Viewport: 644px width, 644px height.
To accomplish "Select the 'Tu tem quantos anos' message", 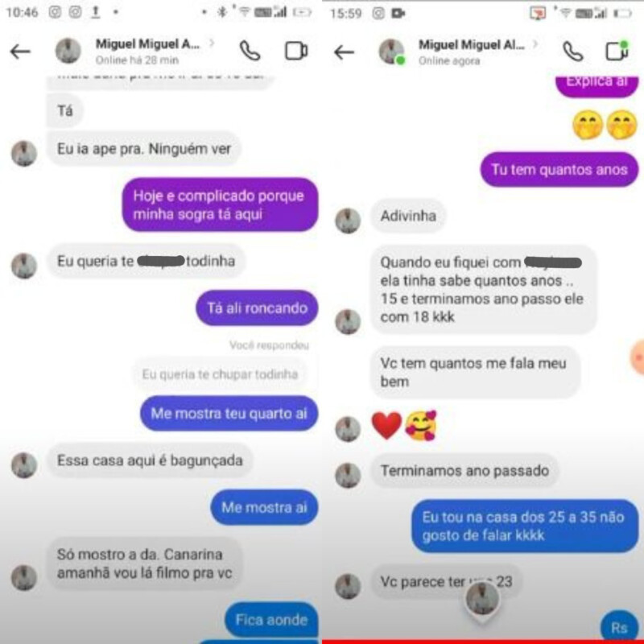I will (x=559, y=169).
